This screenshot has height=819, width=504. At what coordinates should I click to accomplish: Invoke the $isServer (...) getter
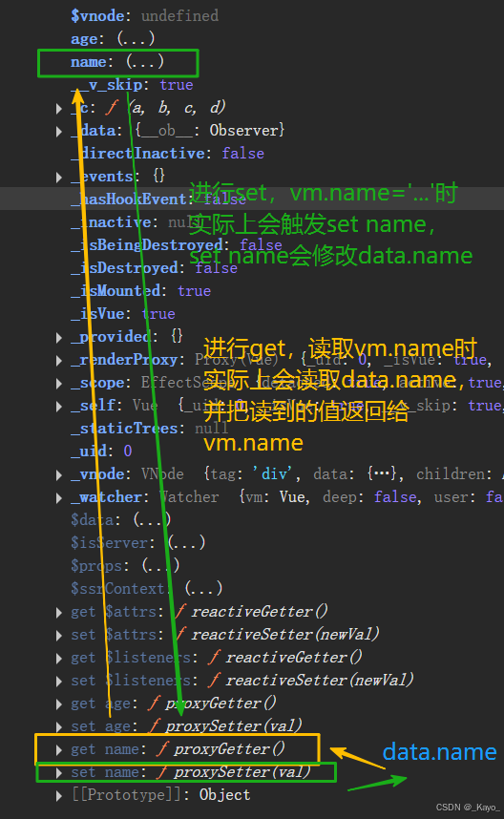coord(186,543)
